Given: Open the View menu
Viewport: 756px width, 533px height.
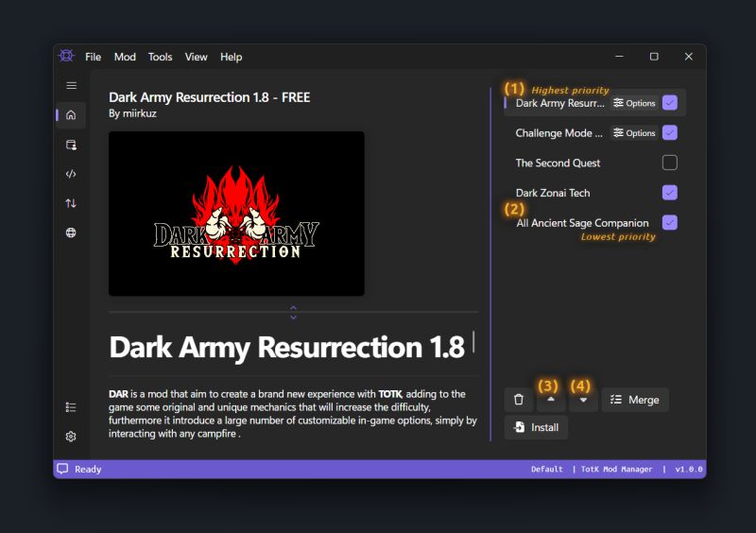Looking at the screenshot, I should (x=197, y=57).
